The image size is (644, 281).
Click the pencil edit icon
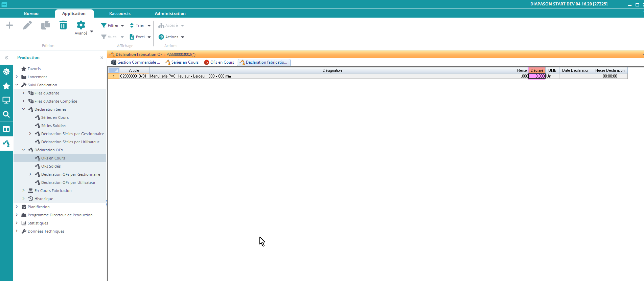point(27,25)
